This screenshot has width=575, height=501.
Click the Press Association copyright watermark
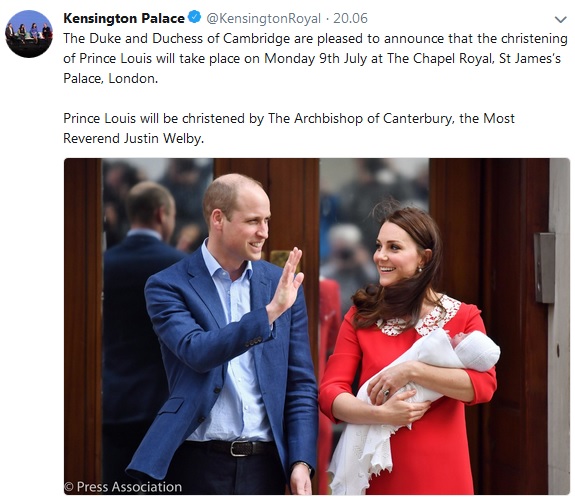point(123,487)
